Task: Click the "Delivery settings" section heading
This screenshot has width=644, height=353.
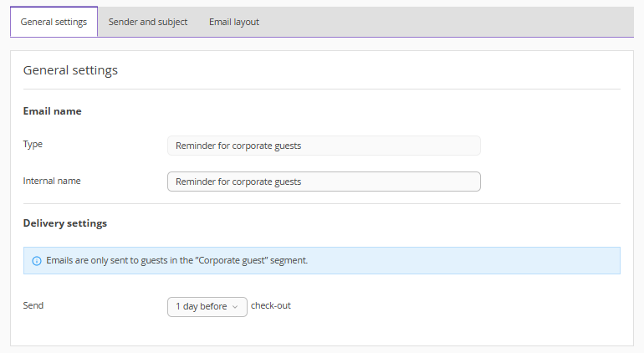Action: (x=64, y=223)
